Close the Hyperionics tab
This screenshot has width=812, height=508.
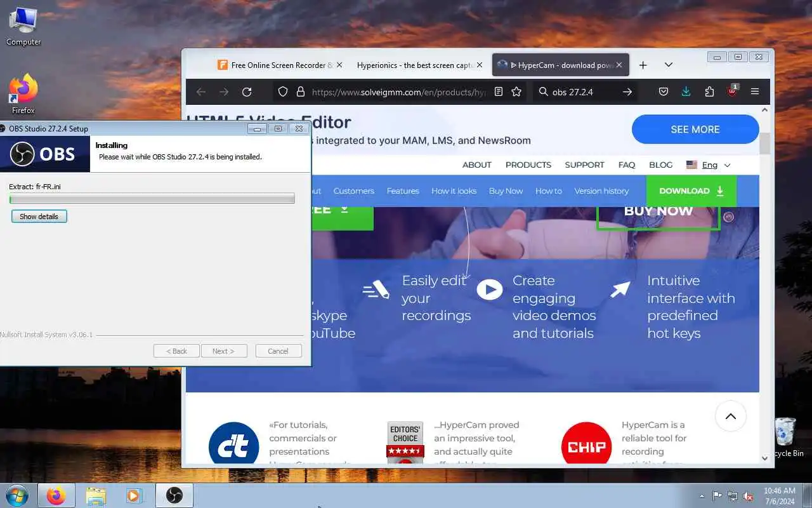[x=479, y=65]
